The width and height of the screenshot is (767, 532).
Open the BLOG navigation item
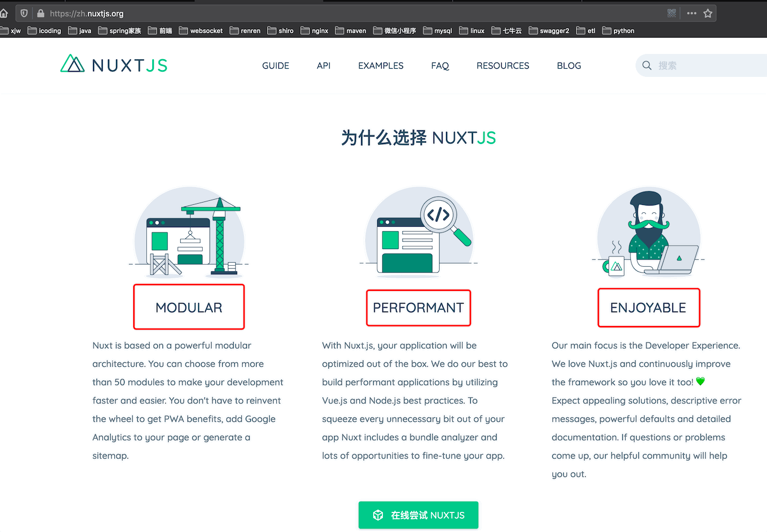point(569,65)
